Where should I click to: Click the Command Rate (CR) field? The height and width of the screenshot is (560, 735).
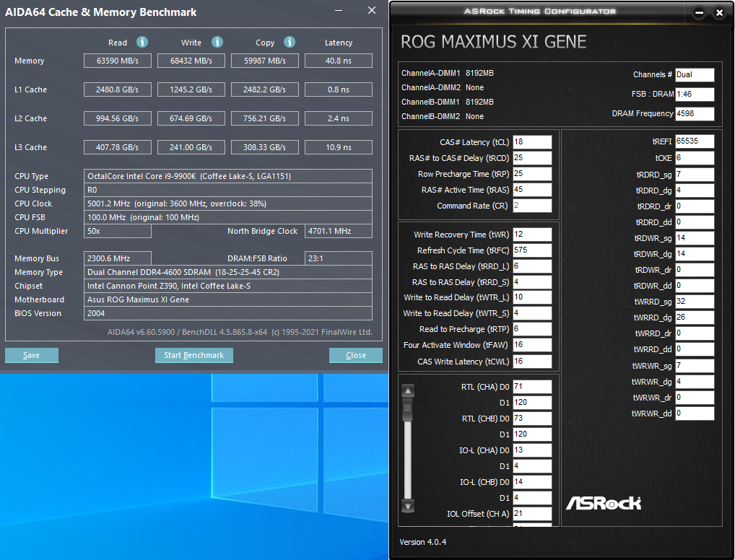click(x=532, y=206)
